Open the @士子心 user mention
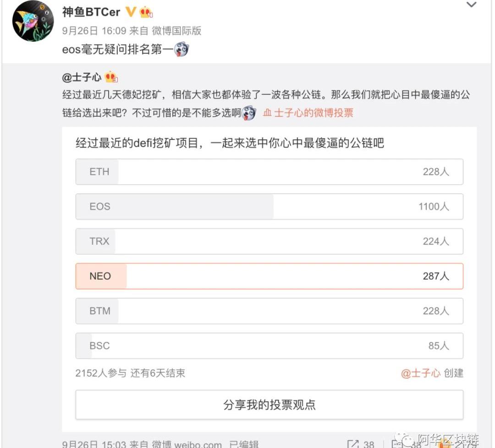495x448 pixels. pyautogui.click(x=82, y=77)
